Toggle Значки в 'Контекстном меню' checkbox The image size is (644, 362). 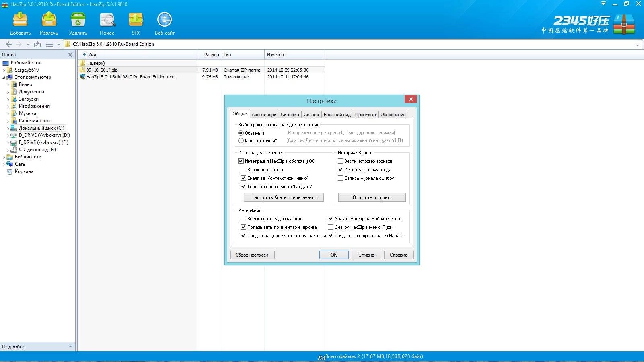243,178
